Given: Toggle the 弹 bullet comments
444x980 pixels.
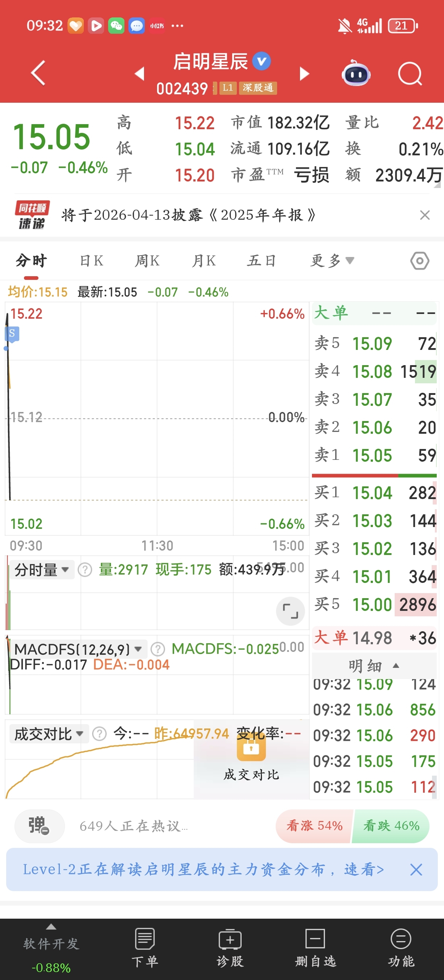Looking at the screenshot, I should (40, 825).
